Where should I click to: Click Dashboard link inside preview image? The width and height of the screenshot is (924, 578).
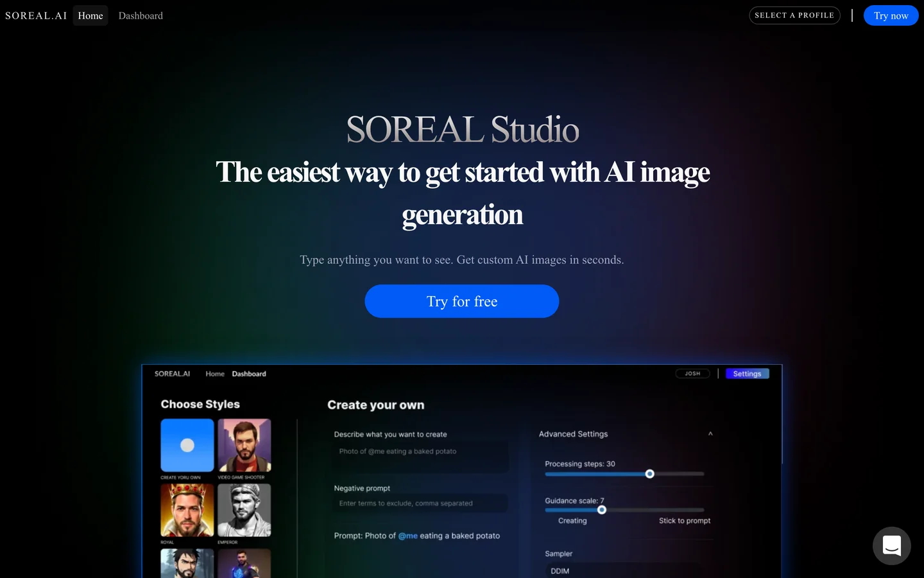click(249, 374)
